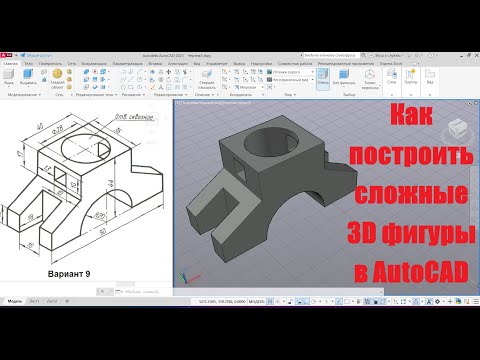Switch to the Аннотации ribbon tab

click(x=177, y=63)
